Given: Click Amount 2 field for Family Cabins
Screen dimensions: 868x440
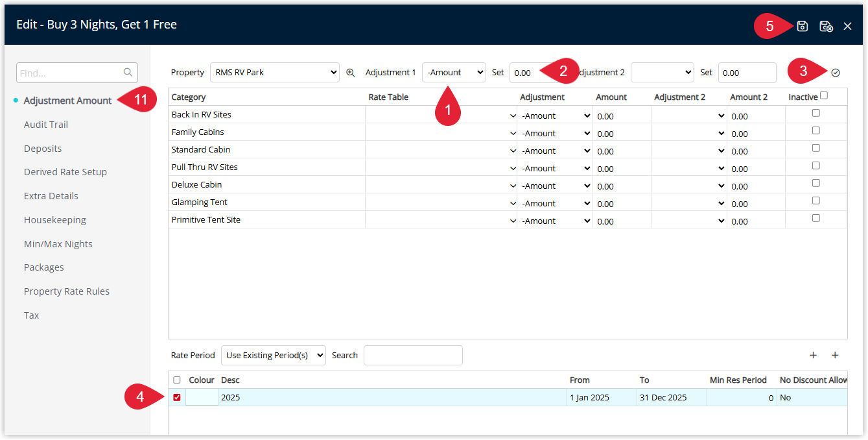Looking at the screenshot, I should pyautogui.click(x=756, y=134).
